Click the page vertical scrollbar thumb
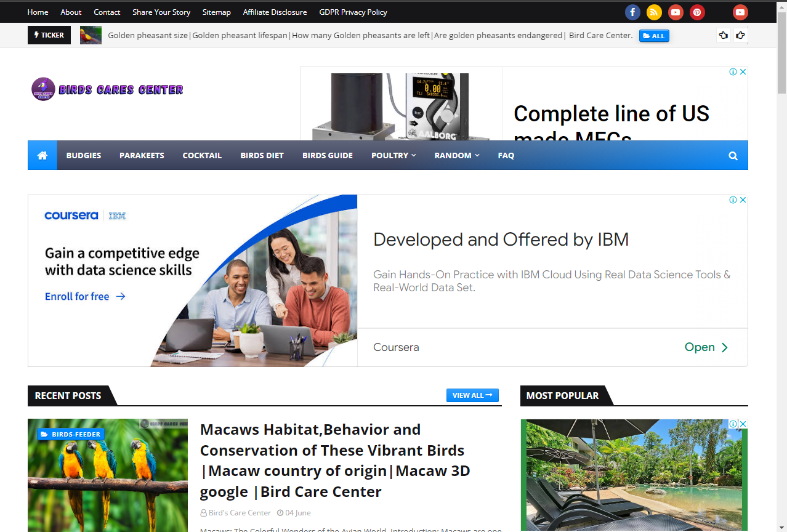The height and width of the screenshot is (532, 787). tap(782, 52)
